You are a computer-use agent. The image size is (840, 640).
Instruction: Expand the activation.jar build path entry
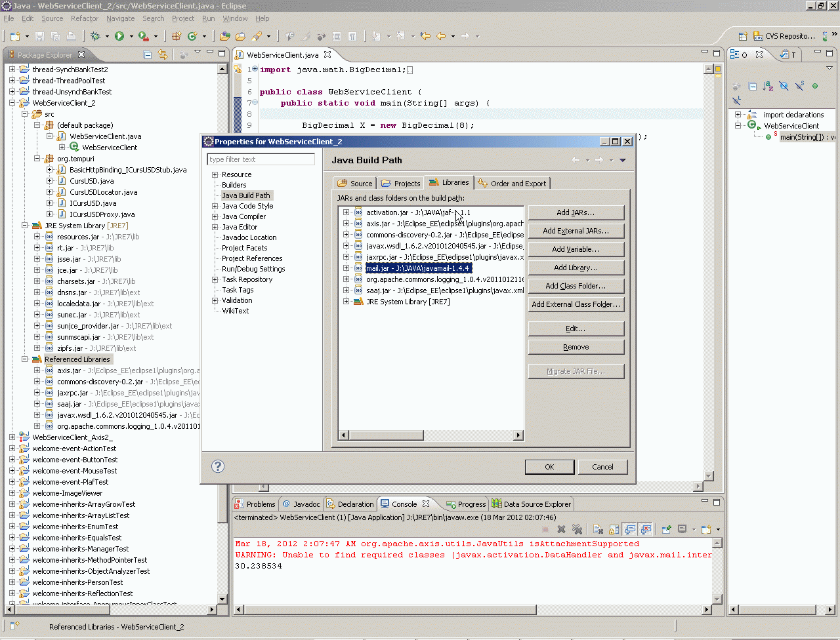(346, 212)
